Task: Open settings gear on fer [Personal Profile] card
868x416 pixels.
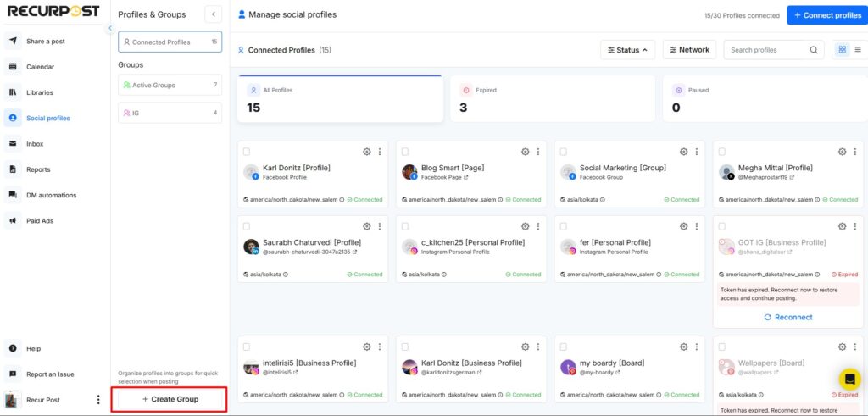Action: (683, 226)
